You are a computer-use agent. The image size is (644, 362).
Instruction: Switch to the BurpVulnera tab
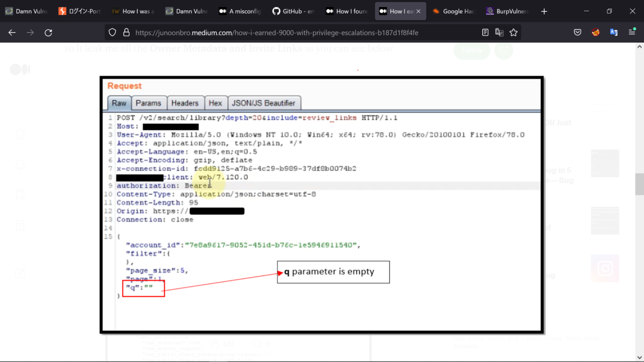tap(507, 11)
